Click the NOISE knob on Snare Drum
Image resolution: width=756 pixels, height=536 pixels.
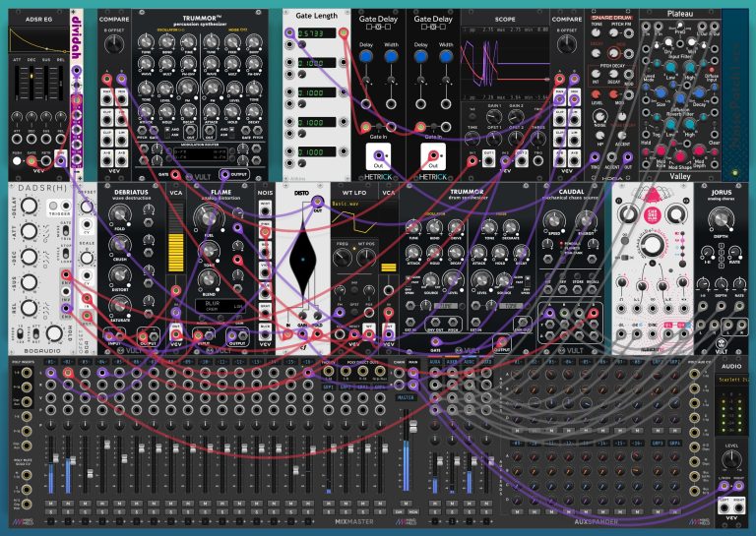click(599, 116)
